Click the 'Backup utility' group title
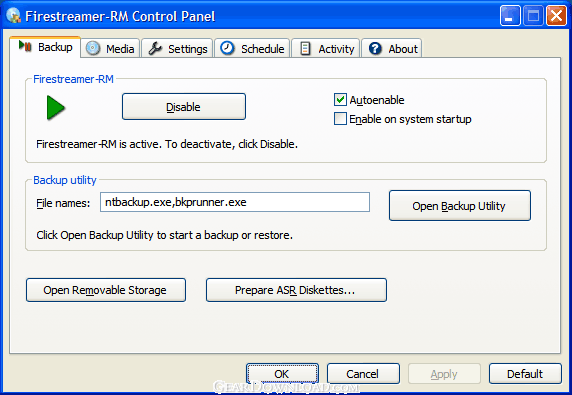 coord(65,180)
